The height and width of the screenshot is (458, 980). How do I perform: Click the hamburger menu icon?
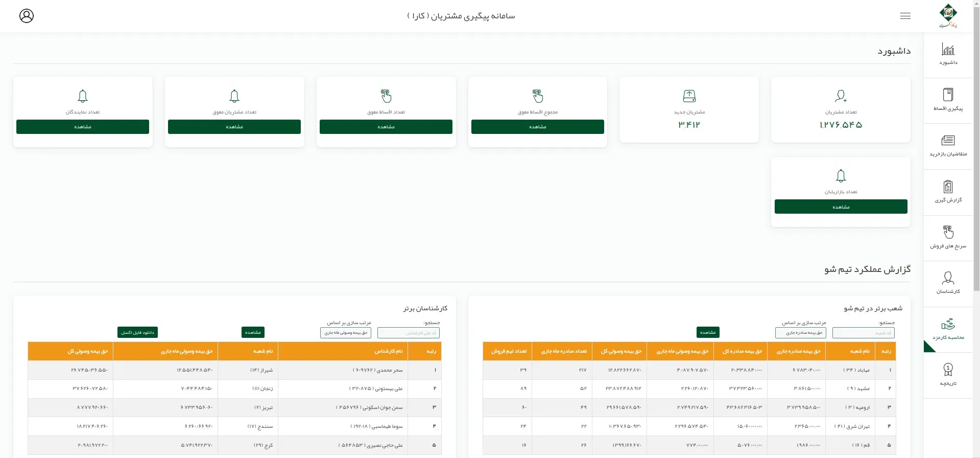[905, 16]
